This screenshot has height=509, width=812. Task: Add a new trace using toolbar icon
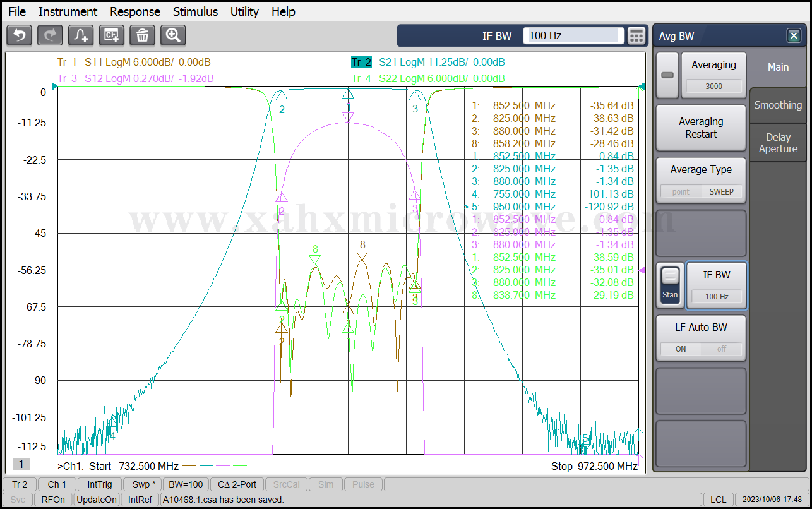point(81,35)
